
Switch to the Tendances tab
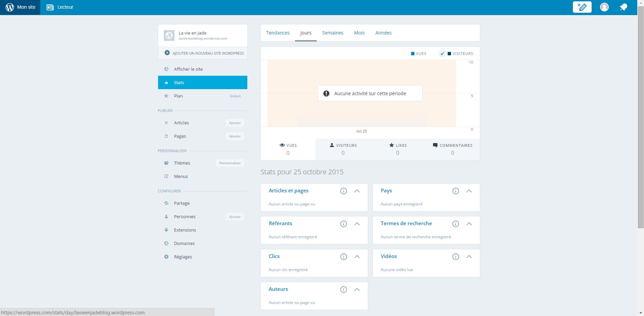click(278, 33)
